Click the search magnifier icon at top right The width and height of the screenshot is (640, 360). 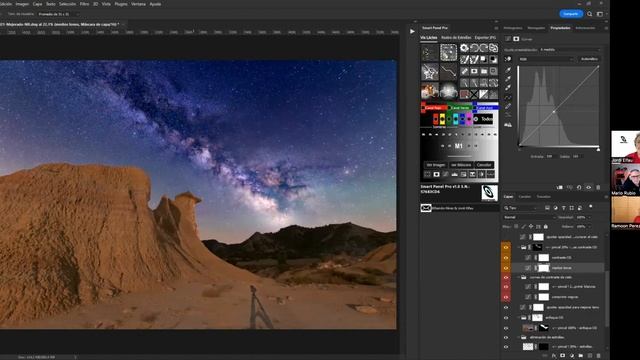tap(589, 14)
